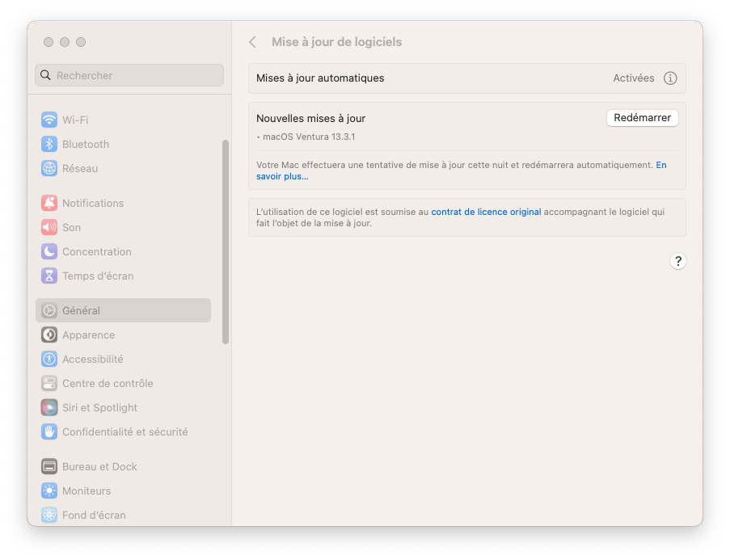
Task: Go back with the chevron arrow
Action: coord(253,42)
